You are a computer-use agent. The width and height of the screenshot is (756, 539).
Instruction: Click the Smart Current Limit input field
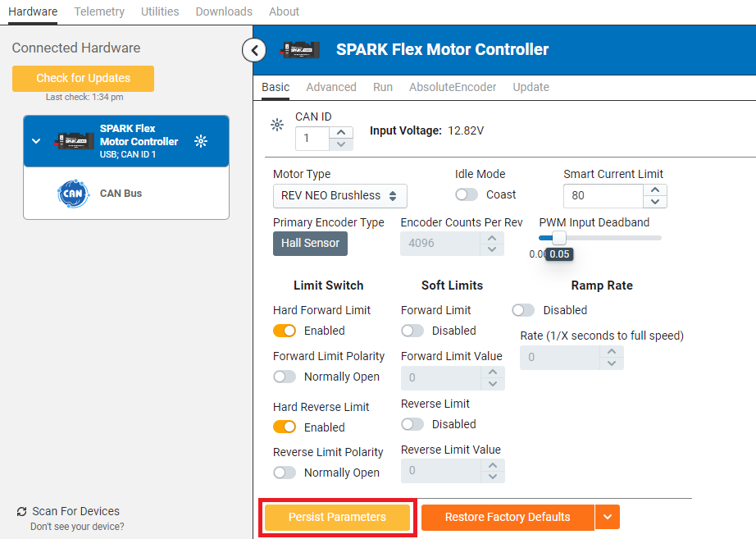point(603,196)
